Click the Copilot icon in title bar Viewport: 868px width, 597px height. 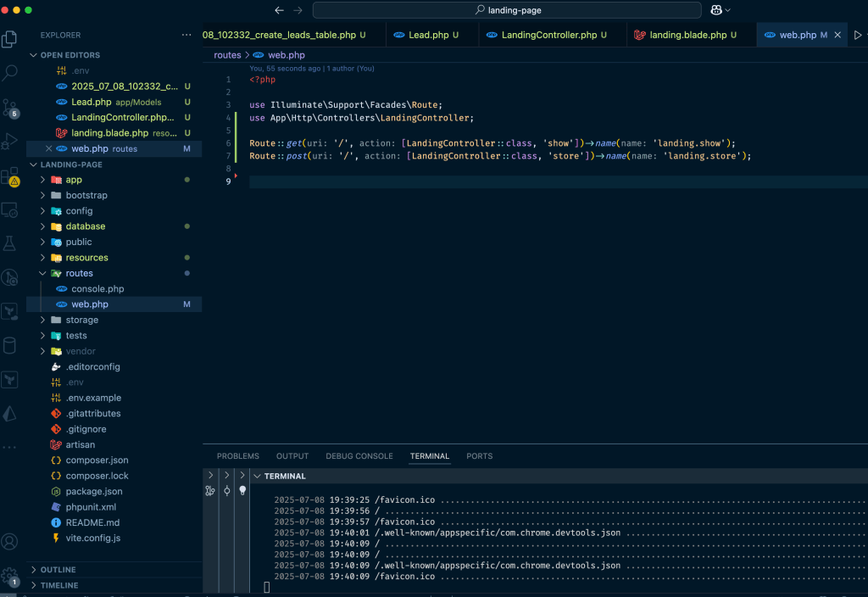point(718,10)
